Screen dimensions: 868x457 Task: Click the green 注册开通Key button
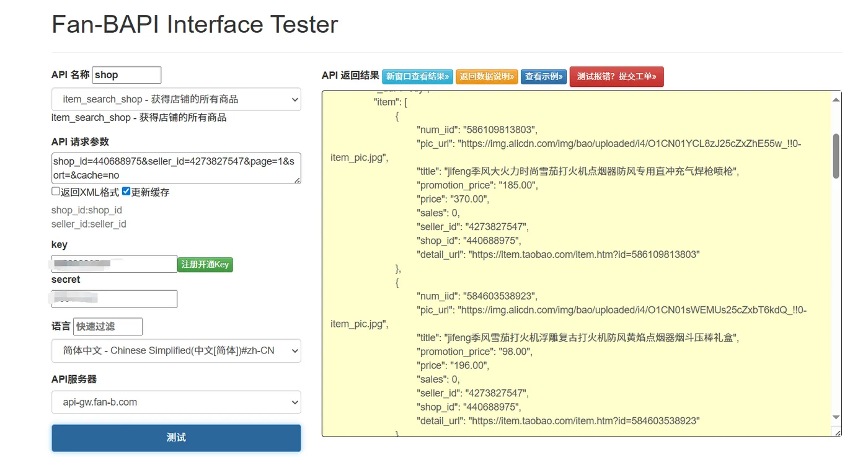point(205,265)
